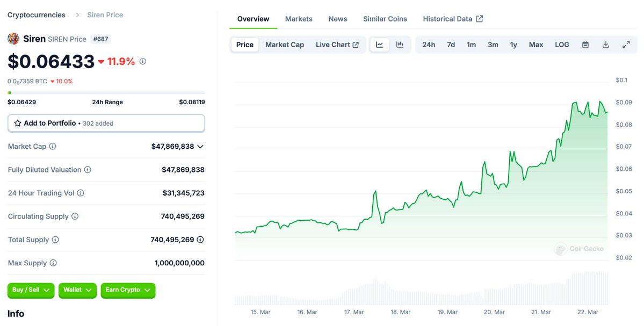Expand chart to fullscreen icon
644x326 pixels.
click(626, 45)
